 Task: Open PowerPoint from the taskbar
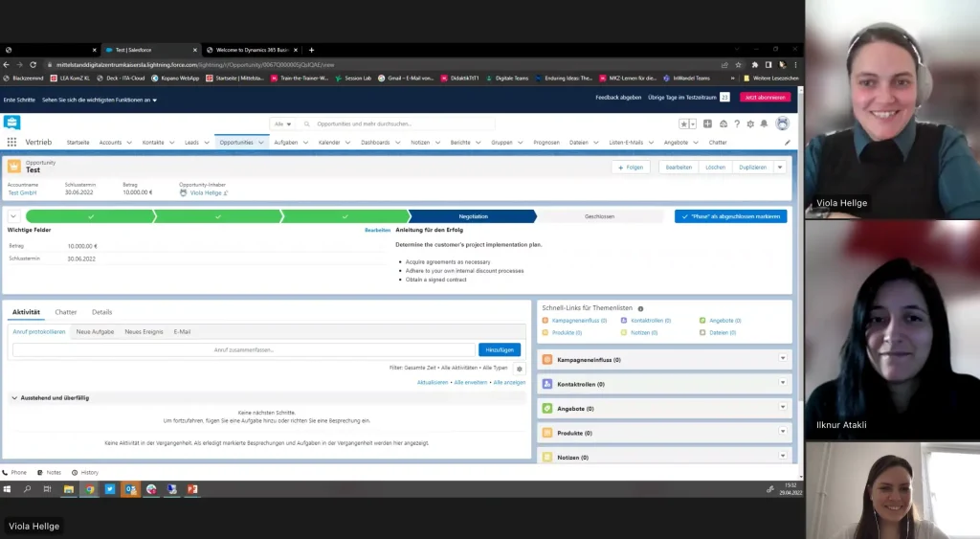(191, 489)
